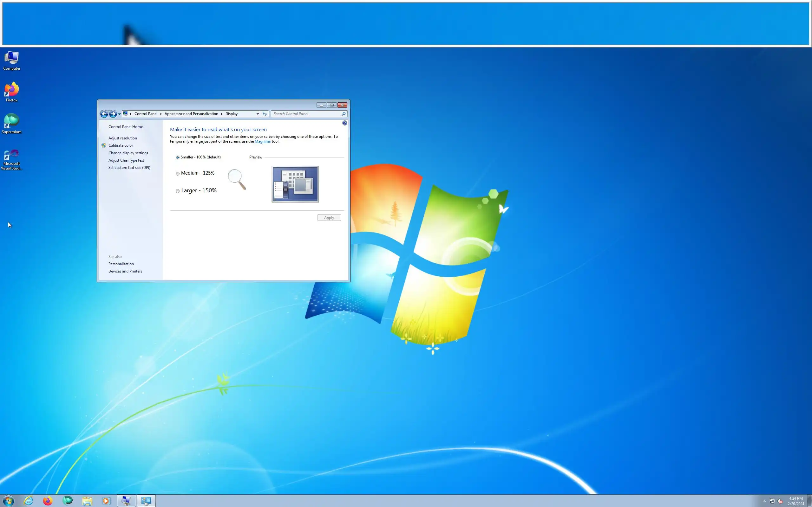Expand the arrow after Control Panel breadcrumb
The height and width of the screenshot is (507, 812).
click(x=161, y=114)
